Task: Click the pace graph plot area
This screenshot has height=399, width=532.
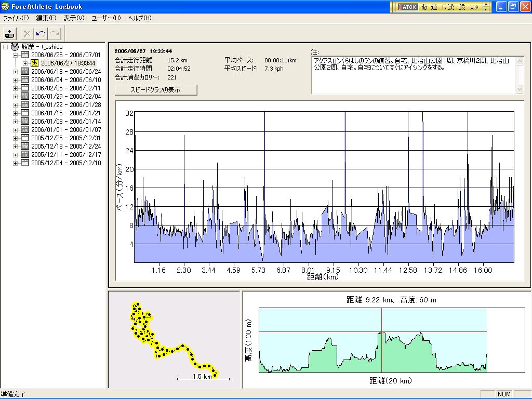Action: 324,187
